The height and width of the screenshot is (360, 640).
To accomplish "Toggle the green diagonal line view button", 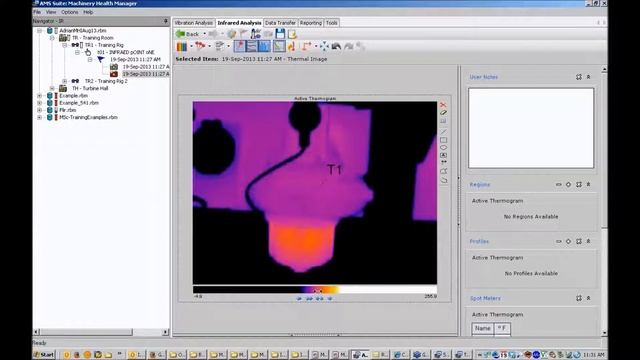I will pyautogui.click(x=279, y=46).
